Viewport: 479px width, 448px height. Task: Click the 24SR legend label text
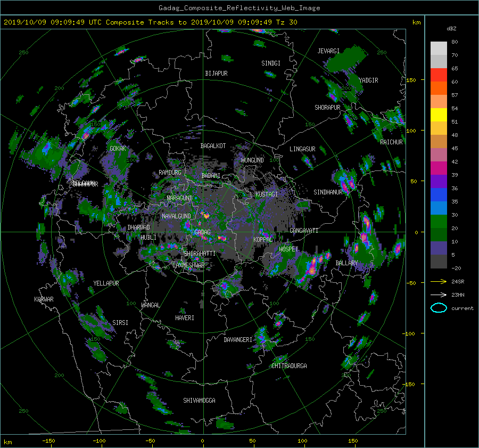458,282
